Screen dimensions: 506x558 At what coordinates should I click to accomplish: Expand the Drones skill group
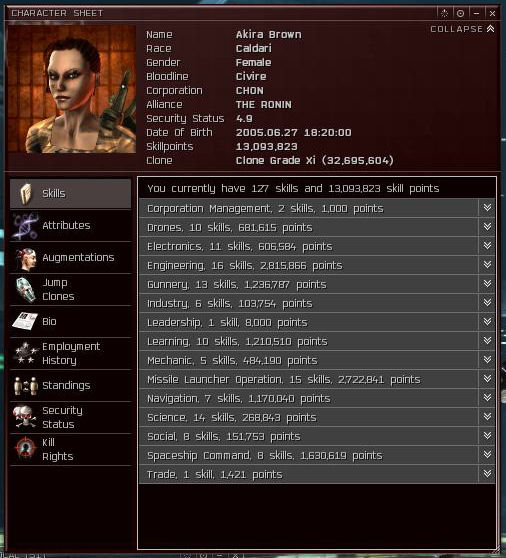pos(487,227)
